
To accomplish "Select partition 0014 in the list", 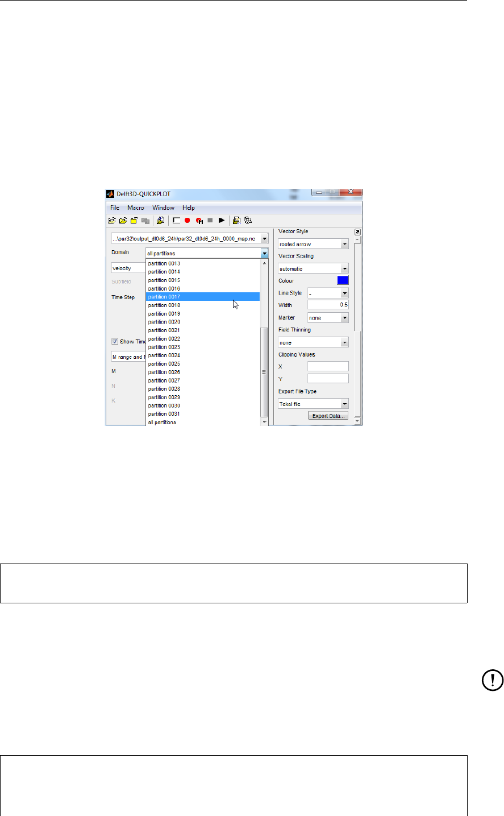I will coord(203,272).
